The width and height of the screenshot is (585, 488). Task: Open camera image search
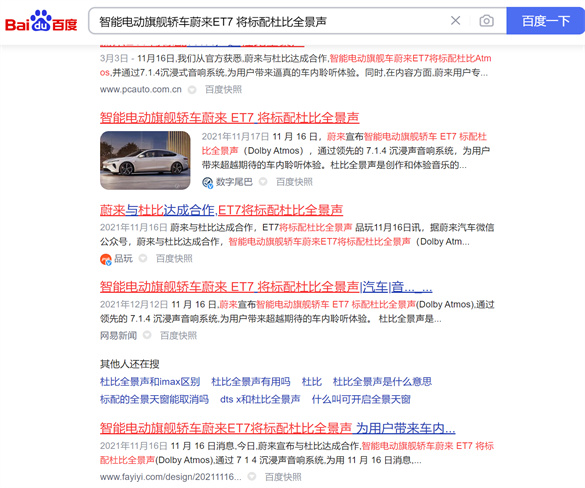click(x=486, y=21)
